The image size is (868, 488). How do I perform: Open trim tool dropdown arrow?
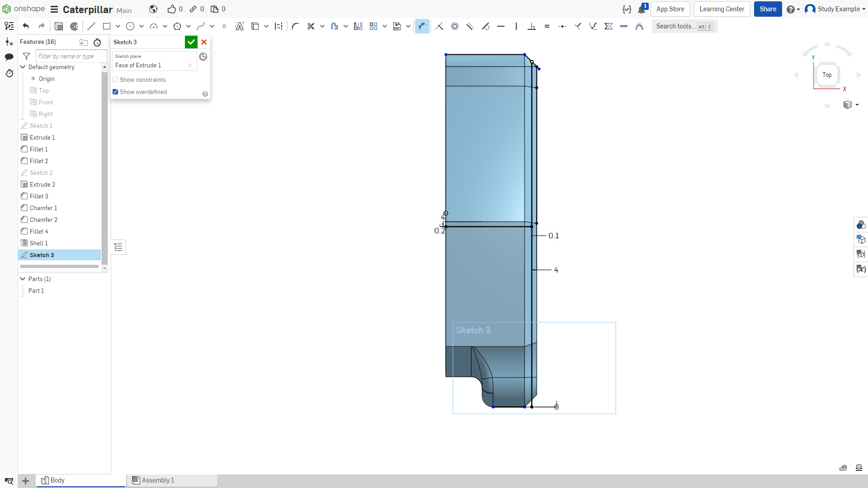(x=322, y=26)
